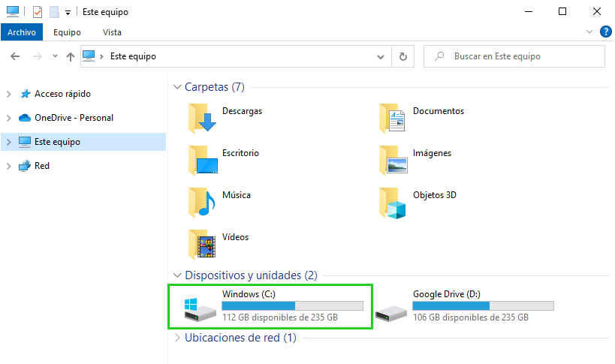Click the Dispositivos y unidades (2) header
This screenshot has width=615, height=364.
[x=251, y=275]
